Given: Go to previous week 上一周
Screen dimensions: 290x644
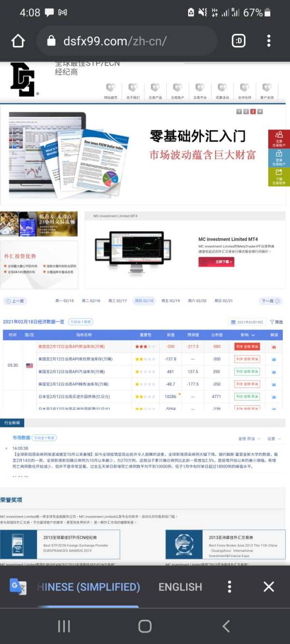Looking at the screenshot, I should (x=15, y=301).
